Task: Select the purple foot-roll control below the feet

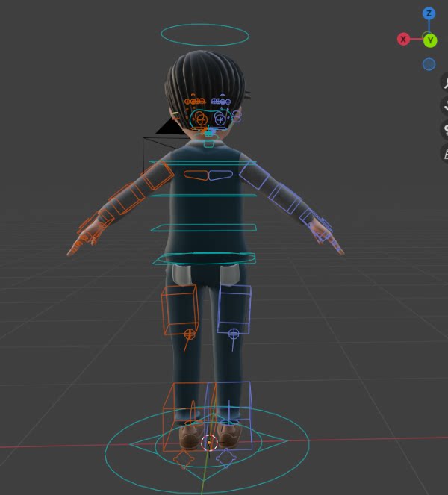Action: [x=226, y=458]
